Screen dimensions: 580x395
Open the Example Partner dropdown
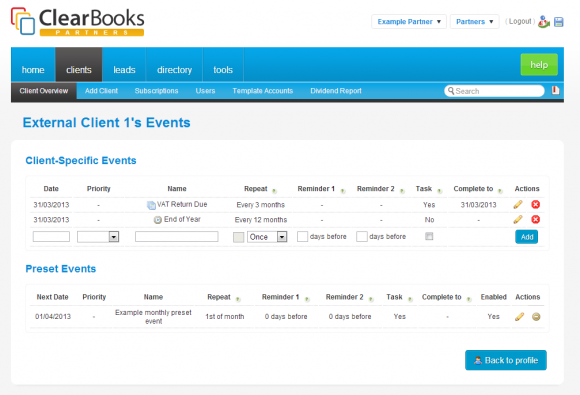tap(409, 21)
